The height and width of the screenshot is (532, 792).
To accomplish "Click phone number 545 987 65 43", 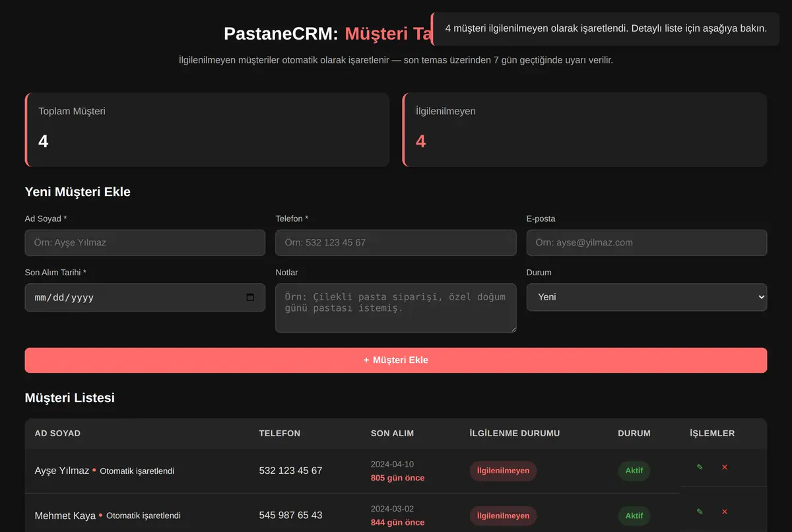I will pyautogui.click(x=291, y=515).
